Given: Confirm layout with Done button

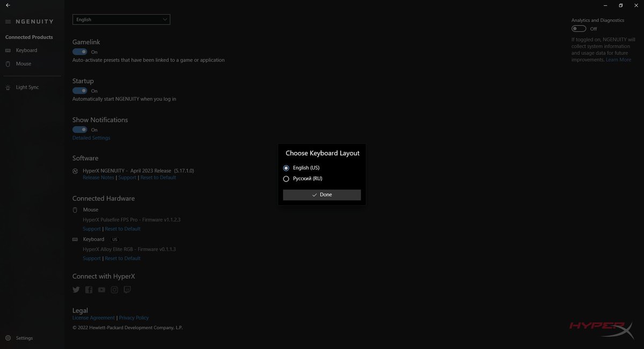Looking at the screenshot, I should pos(322,195).
